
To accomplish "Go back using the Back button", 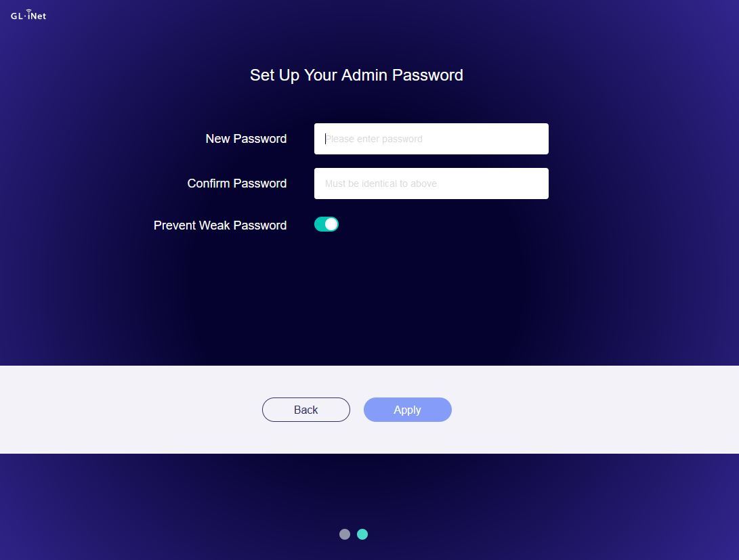I will [x=306, y=410].
